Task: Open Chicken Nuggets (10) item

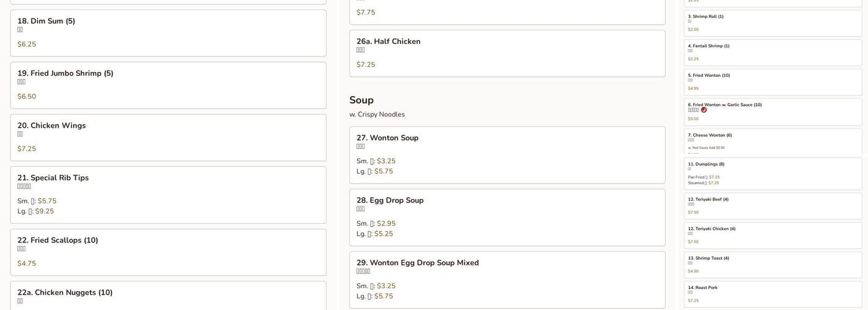Action: pyautogui.click(x=168, y=296)
